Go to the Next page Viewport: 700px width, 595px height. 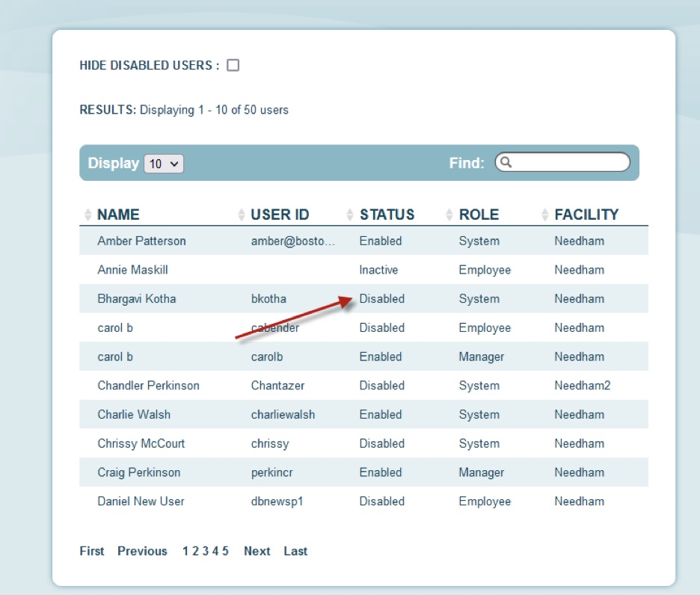pyautogui.click(x=257, y=551)
